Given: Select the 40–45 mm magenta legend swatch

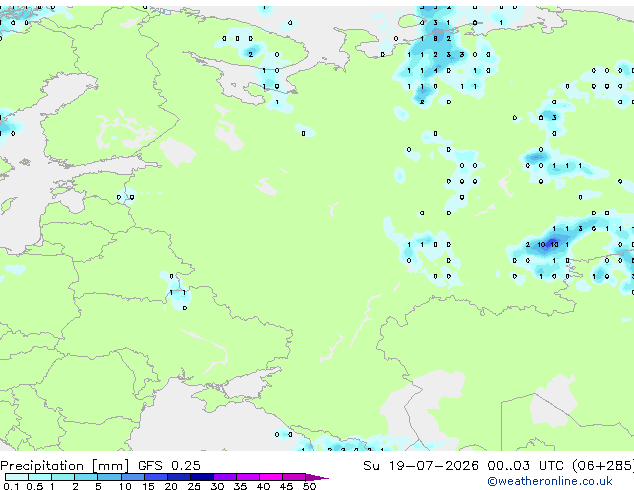Looking at the screenshot, I should (x=271, y=477).
